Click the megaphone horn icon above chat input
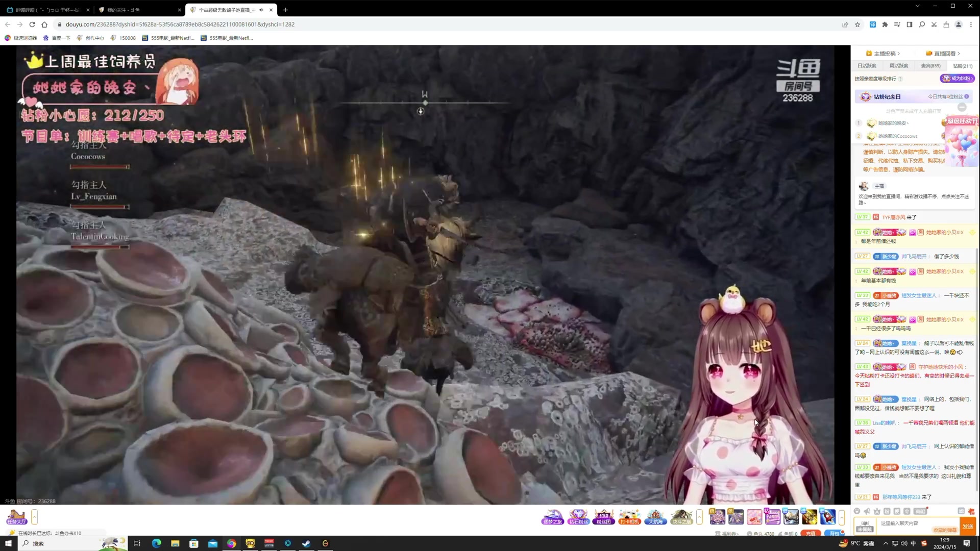The height and width of the screenshot is (551, 980). (867, 511)
